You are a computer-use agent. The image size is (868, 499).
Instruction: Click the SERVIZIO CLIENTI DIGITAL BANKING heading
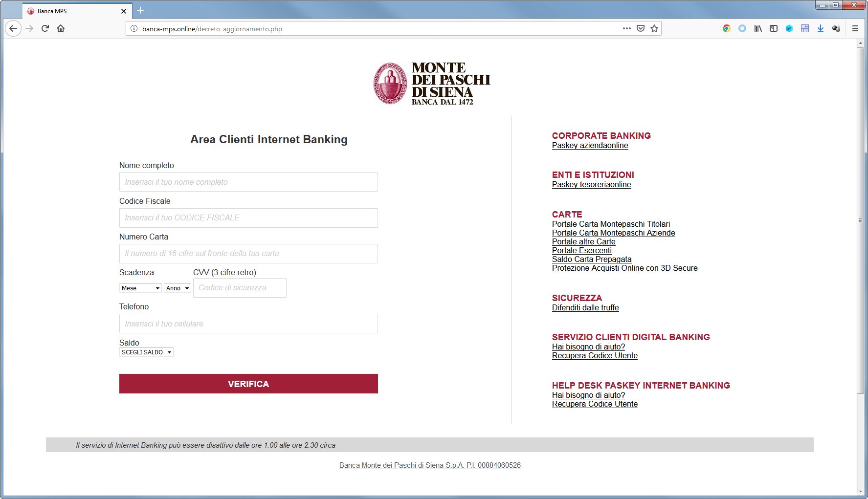point(631,337)
